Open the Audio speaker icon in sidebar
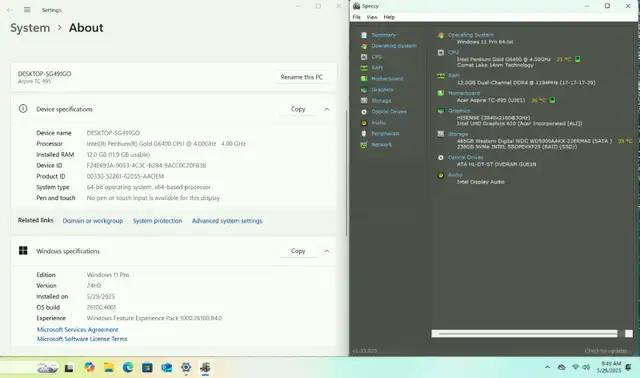The width and height of the screenshot is (640, 378). click(364, 122)
